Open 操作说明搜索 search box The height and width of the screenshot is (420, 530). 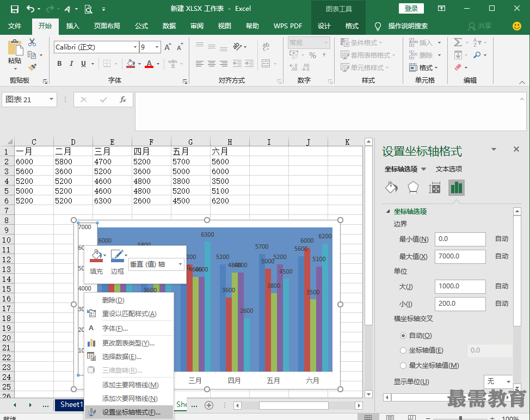408,26
